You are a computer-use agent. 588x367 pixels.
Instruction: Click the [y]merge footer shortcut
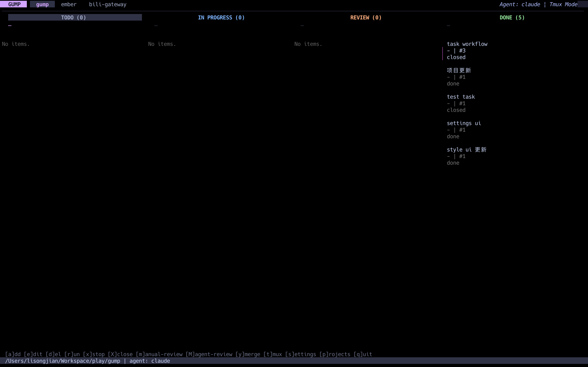pyautogui.click(x=248, y=354)
